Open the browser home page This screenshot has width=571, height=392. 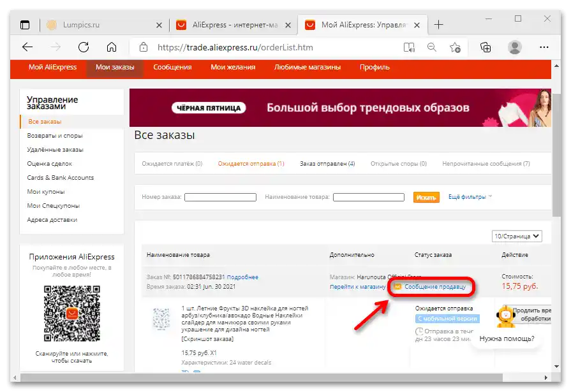112,47
